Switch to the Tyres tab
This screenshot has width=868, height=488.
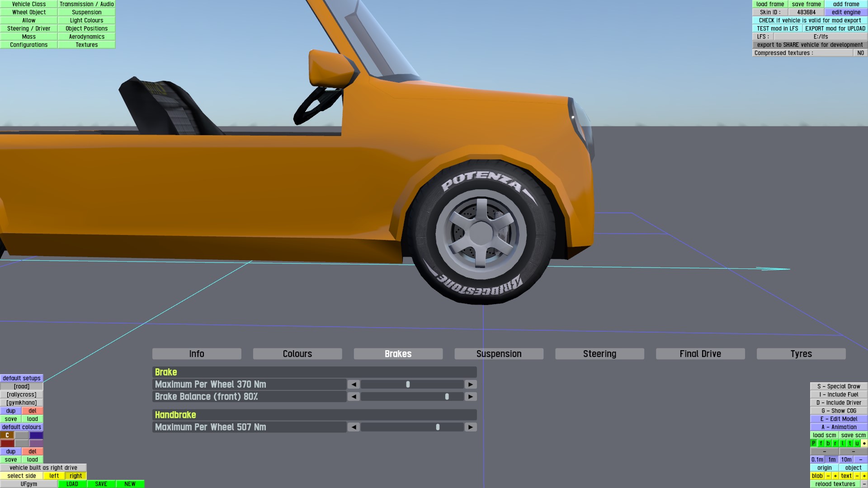(801, 354)
